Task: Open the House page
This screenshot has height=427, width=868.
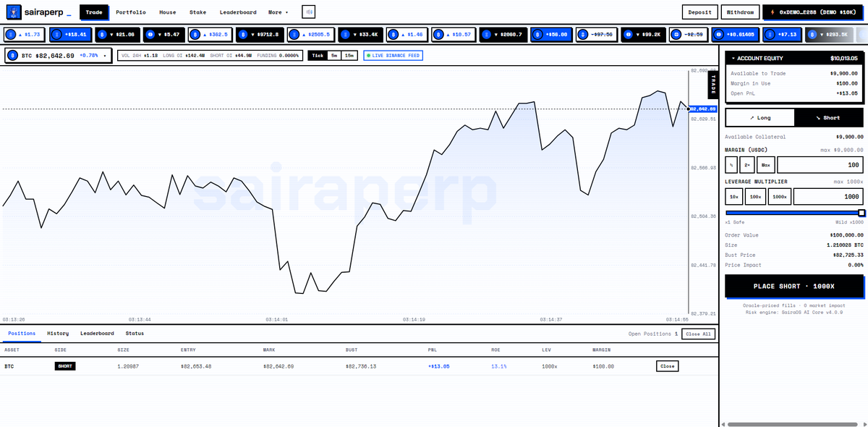Action: pyautogui.click(x=167, y=12)
